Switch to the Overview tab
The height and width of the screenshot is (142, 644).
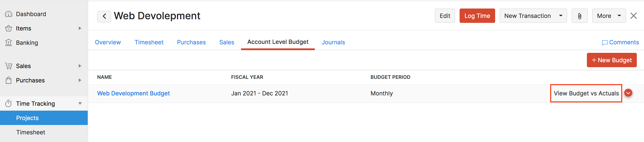pos(108,42)
